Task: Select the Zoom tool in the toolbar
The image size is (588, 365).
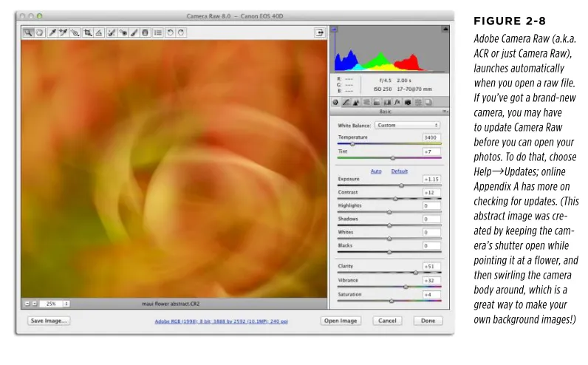Action: click(28, 33)
